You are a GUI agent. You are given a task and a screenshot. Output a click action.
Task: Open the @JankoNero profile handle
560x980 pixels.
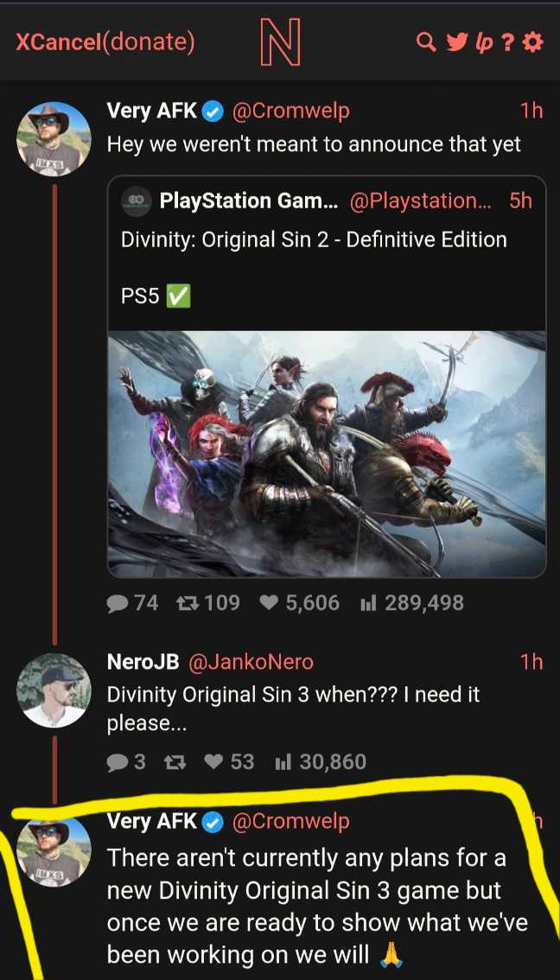[251, 662]
